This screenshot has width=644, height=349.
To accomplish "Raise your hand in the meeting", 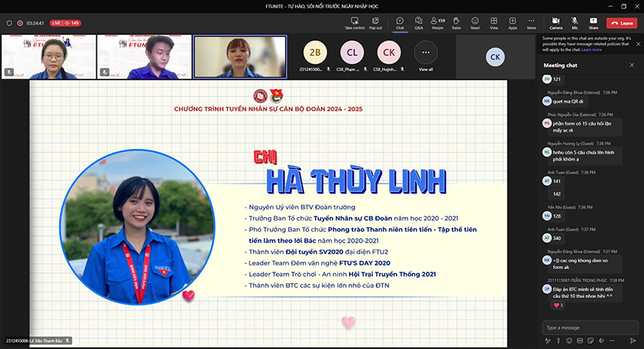I will [x=456, y=24].
